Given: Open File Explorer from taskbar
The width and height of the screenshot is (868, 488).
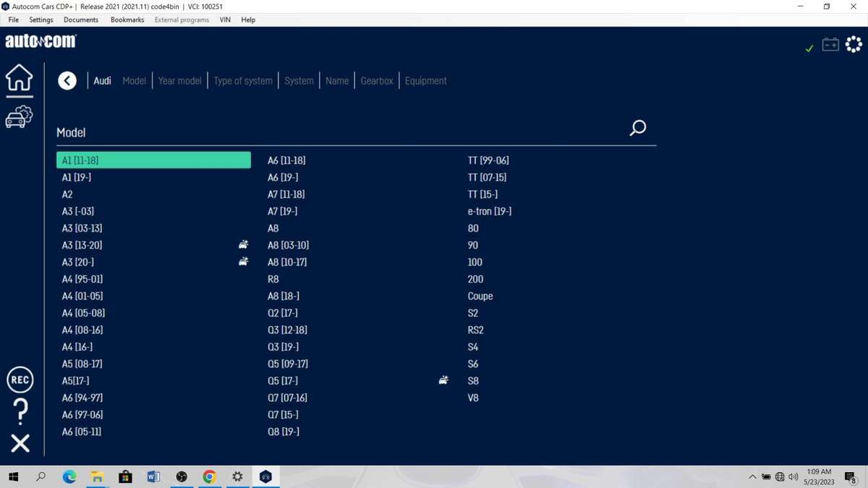Looking at the screenshot, I should pyautogui.click(x=97, y=476).
